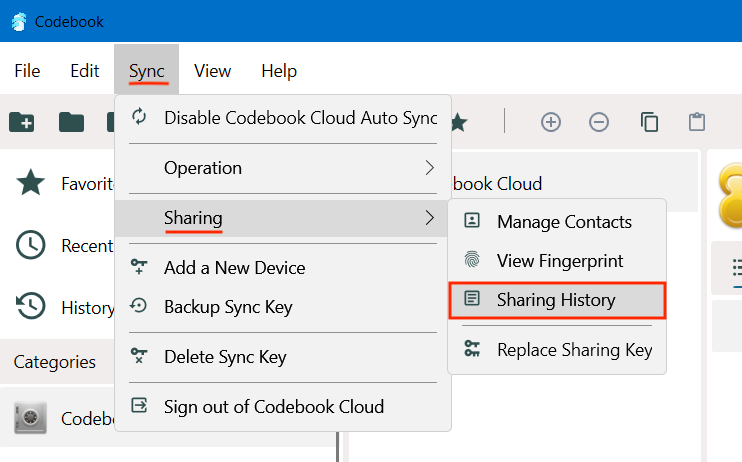Click the key-x delete sync key icon
The image size is (742, 462).
click(139, 355)
